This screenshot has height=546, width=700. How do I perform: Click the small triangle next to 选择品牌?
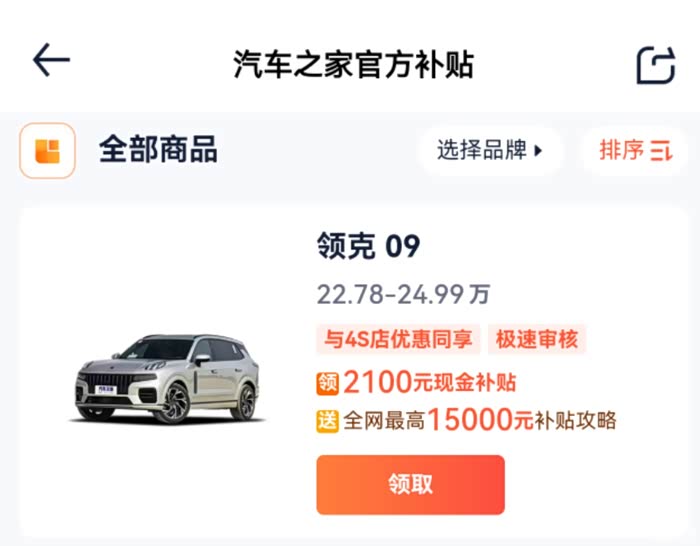pos(538,152)
